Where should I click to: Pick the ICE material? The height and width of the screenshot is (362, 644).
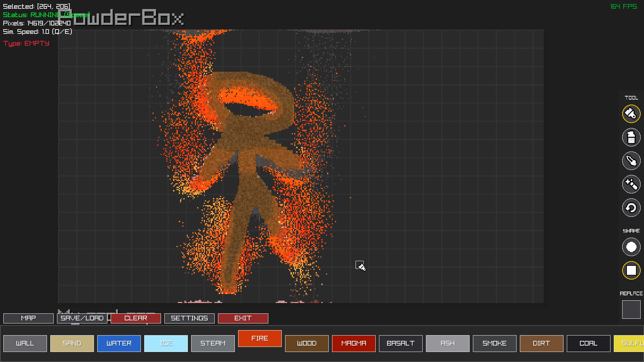[166, 343]
